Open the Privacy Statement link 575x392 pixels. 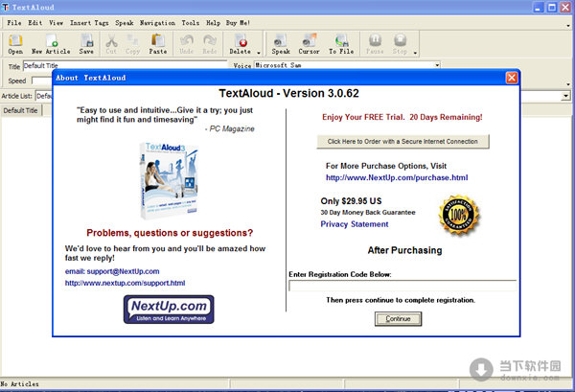(355, 224)
